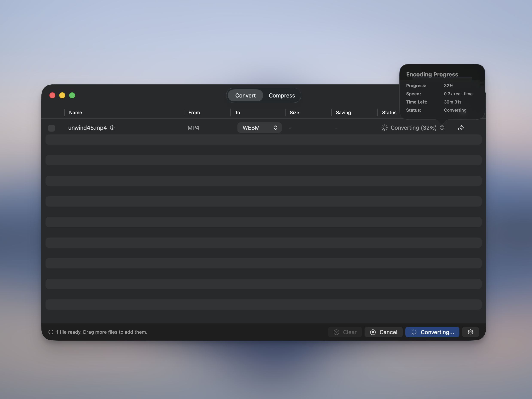The image size is (532, 399).
Task: Click the encoding progress info icon
Action: coord(442,128)
